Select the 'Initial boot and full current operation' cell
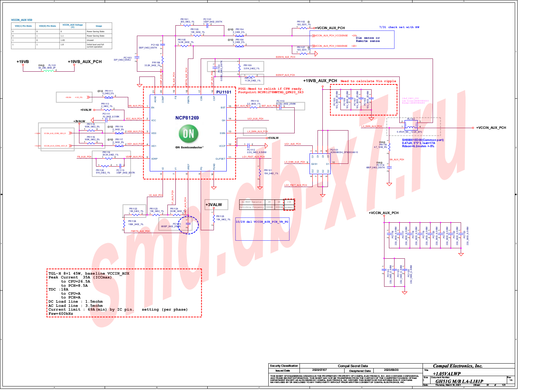This screenshot has width=555, height=392. [x=99, y=46]
